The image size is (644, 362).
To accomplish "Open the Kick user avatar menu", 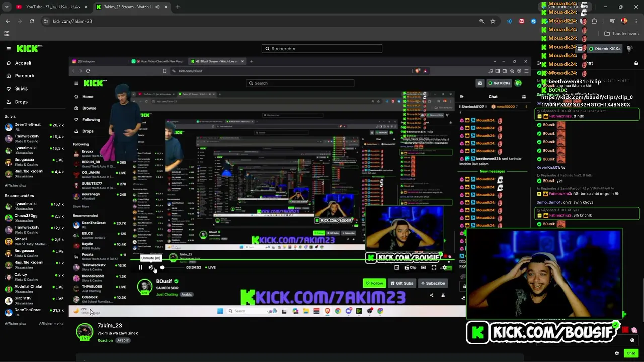I will point(630,49).
